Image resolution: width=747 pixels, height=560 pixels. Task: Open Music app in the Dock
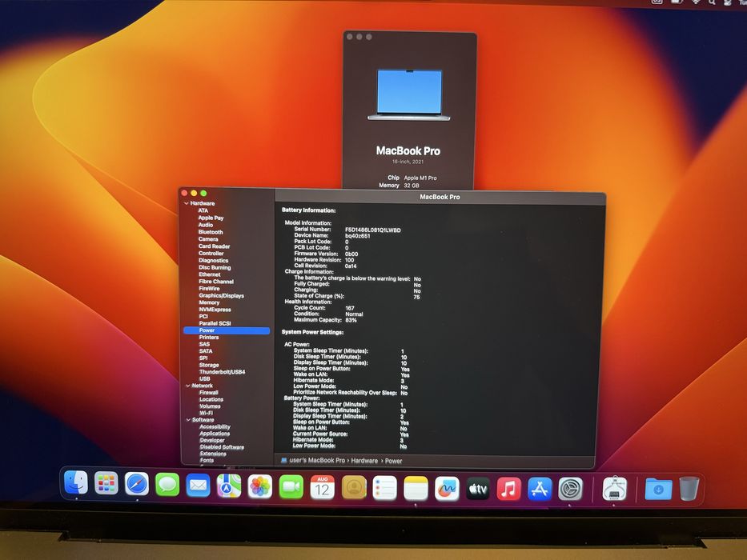pos(508,489)
